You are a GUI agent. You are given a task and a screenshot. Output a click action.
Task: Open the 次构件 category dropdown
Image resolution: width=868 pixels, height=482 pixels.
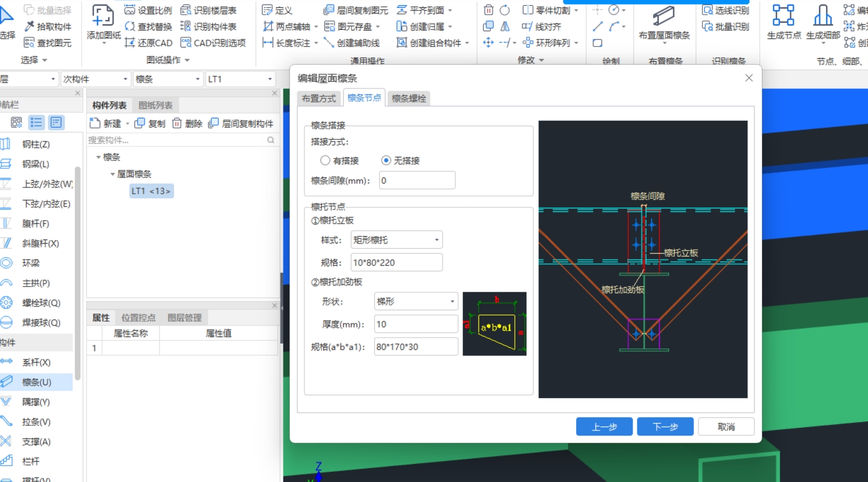pyautogui.click(x=95, y=79)
